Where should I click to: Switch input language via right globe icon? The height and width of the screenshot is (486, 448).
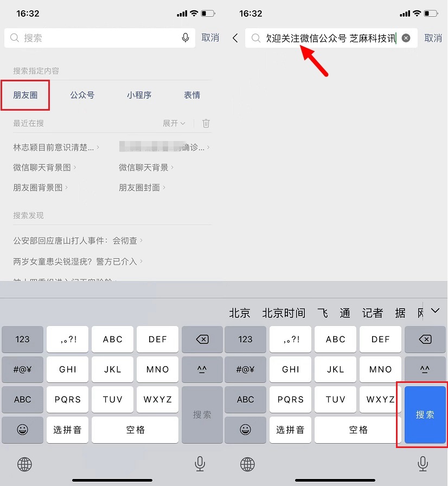click(x=247, y=464)
